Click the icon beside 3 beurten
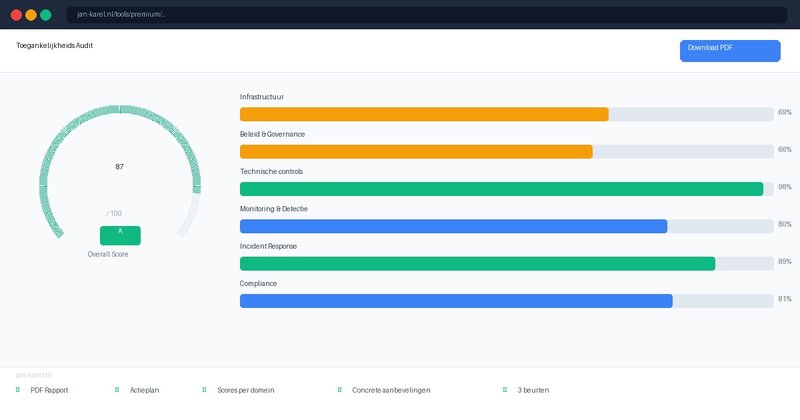 [x=505, y=390]
